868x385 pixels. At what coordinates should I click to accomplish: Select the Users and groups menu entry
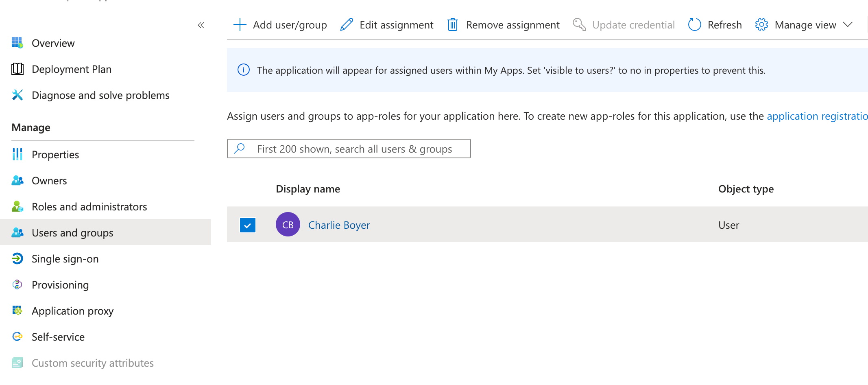[72, 232]
